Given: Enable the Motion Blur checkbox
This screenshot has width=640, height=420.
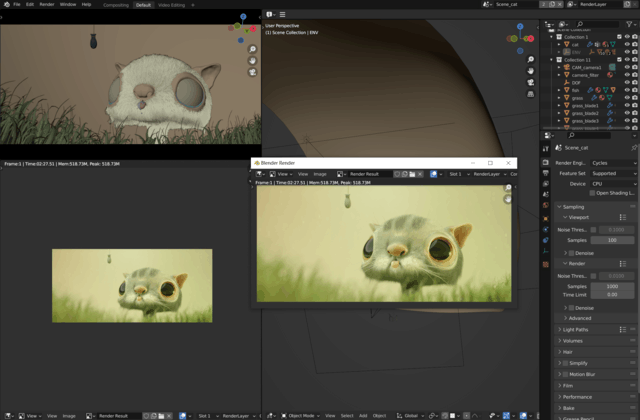Looking at the screenshot, I should [x=566, y=374].
